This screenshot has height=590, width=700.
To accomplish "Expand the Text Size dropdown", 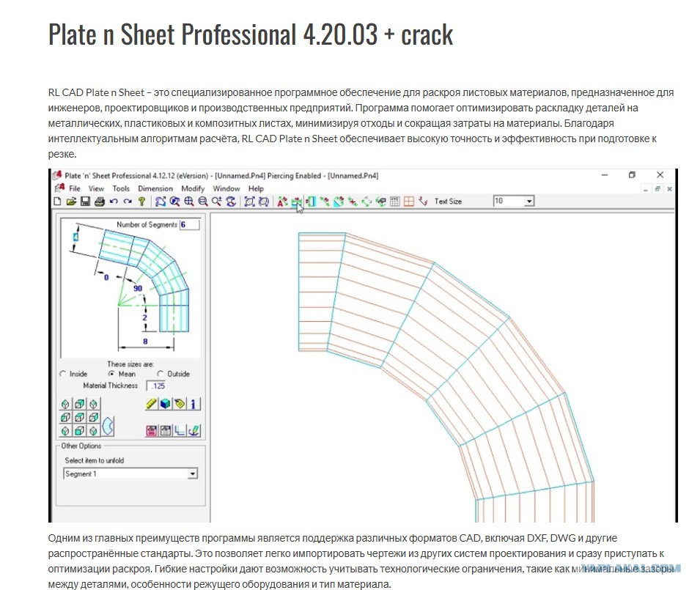I will click(529, 202).
